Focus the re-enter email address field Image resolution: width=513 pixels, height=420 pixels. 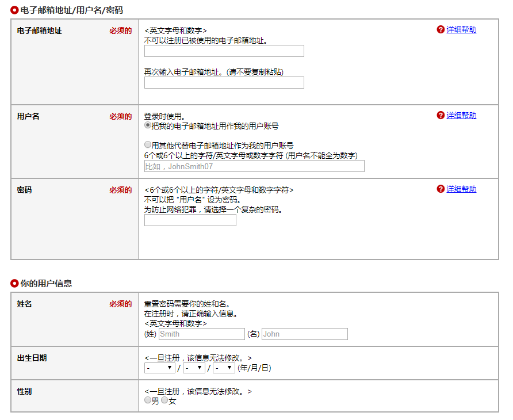pos(224,83)
